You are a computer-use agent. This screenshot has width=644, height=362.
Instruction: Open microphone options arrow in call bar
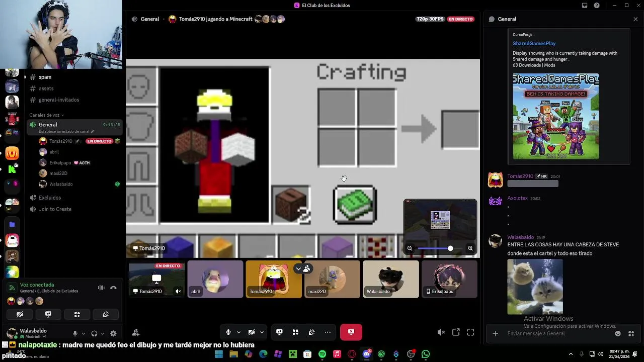tap(239, 332)
